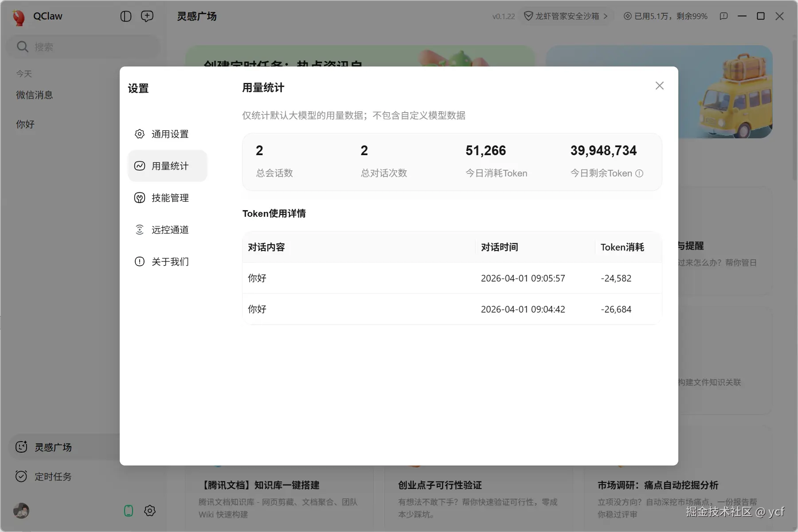The height and width of the screenshot is (532, 798).
Task: Open 灵感广场 via the sparkle smiley icon
Action: pyautogui.click(x=21, y=447)
